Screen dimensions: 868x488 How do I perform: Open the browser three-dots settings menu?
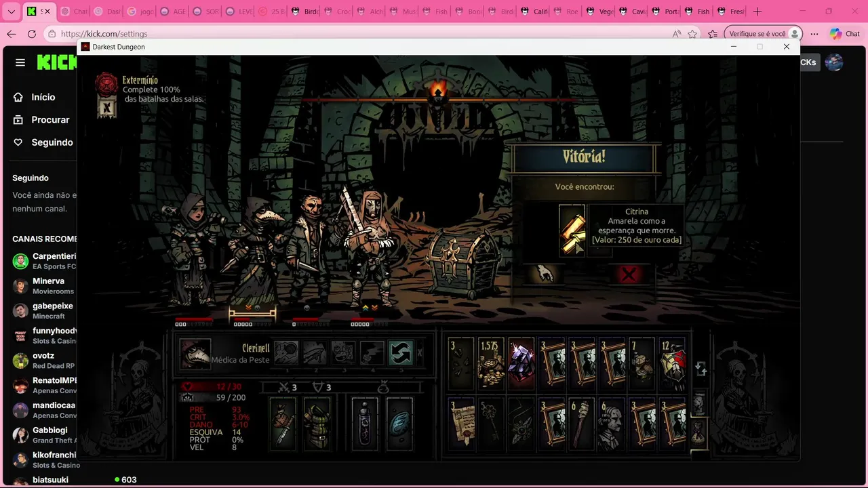pos(814,34)
